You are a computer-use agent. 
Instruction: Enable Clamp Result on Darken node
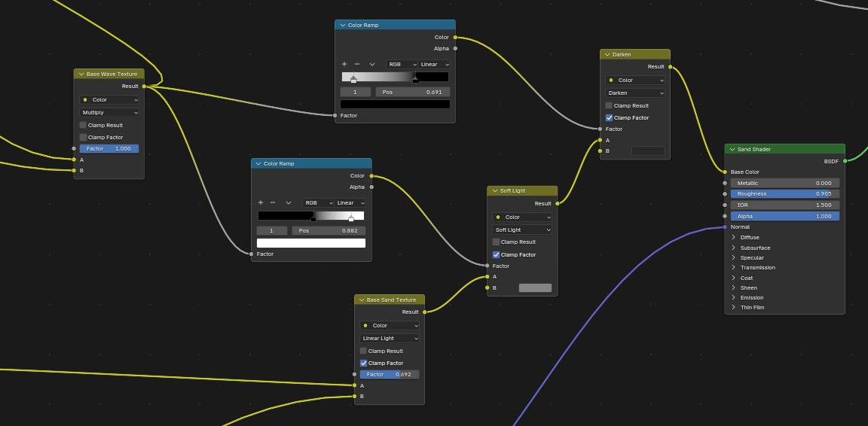609,105
